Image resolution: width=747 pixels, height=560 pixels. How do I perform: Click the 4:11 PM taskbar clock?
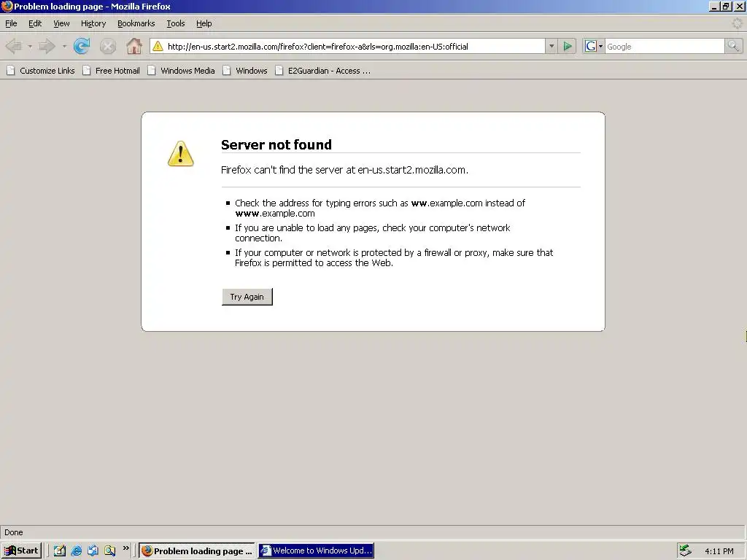click(719, 551)
